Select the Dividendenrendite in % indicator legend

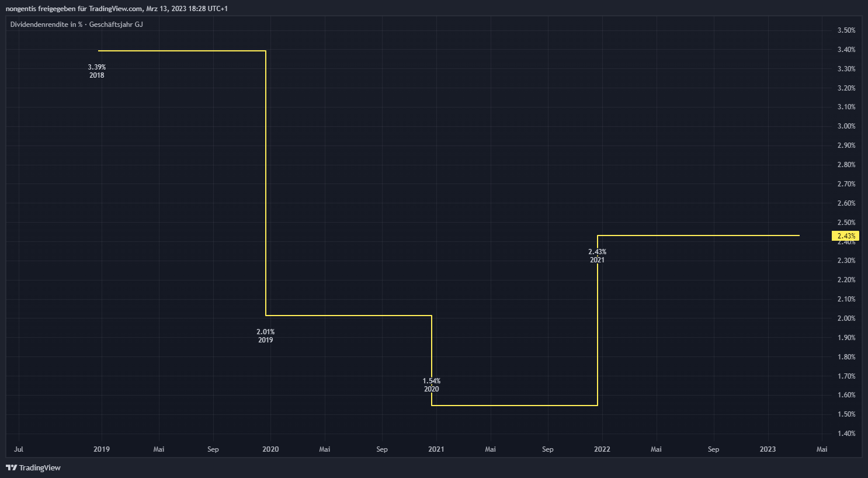tap(77, 25)
